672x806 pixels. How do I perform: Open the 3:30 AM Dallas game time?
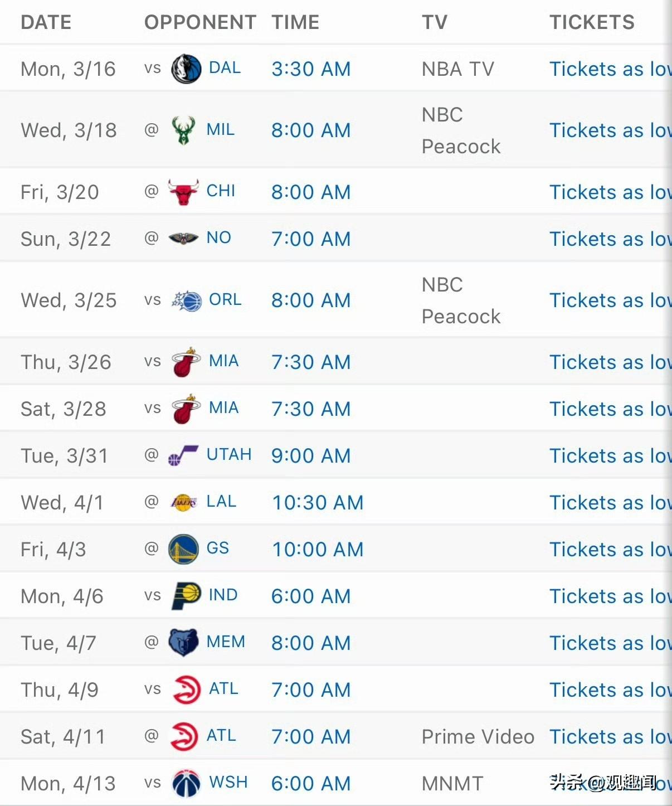311,69
